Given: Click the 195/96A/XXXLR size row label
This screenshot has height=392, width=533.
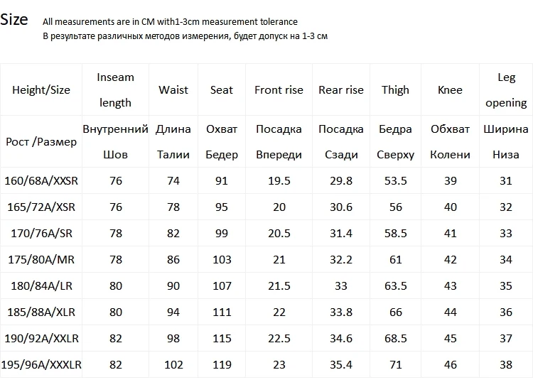Looking at the screenshot, I should (x=41, y=365).
